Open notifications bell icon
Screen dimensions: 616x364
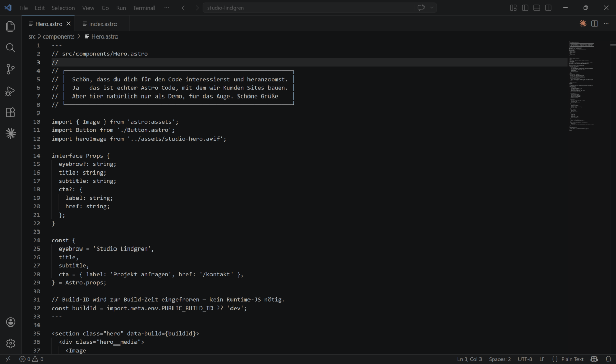[608, 359]
